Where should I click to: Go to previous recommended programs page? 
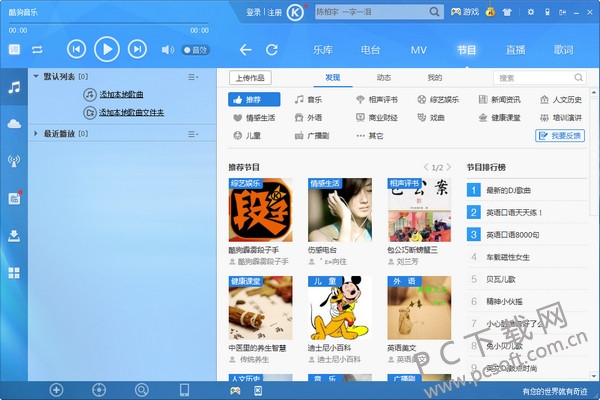click(x=426, y=167)
